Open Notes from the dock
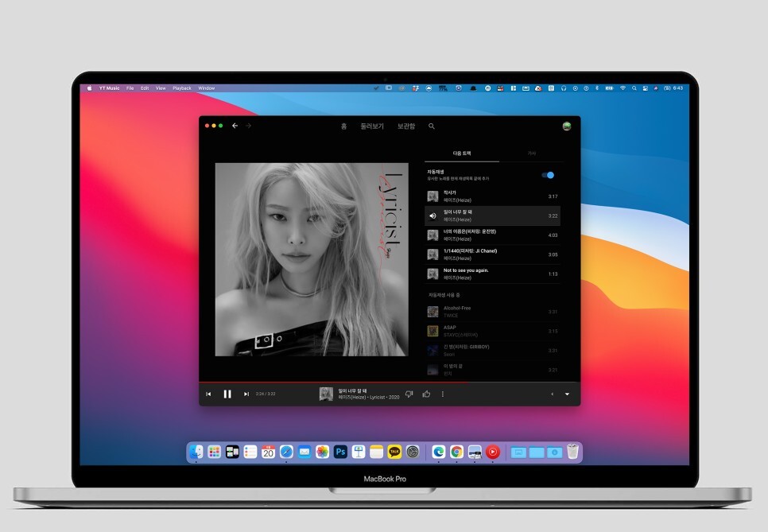This screenshot has width=768, height=532. point(376,452)
